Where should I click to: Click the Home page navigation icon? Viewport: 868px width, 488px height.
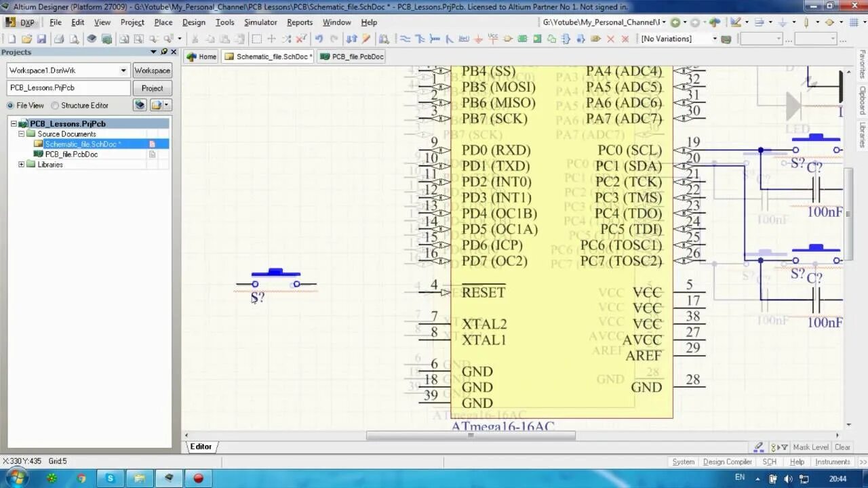715,22
